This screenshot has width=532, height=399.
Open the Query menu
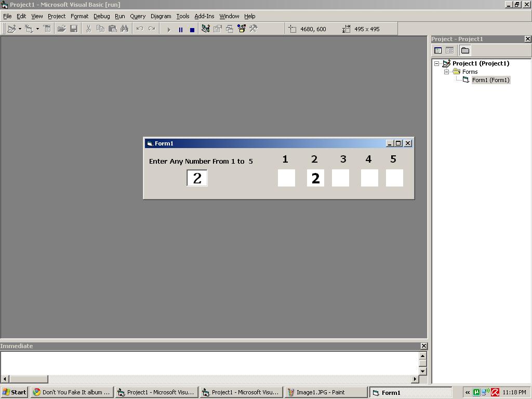coord(138,16)
